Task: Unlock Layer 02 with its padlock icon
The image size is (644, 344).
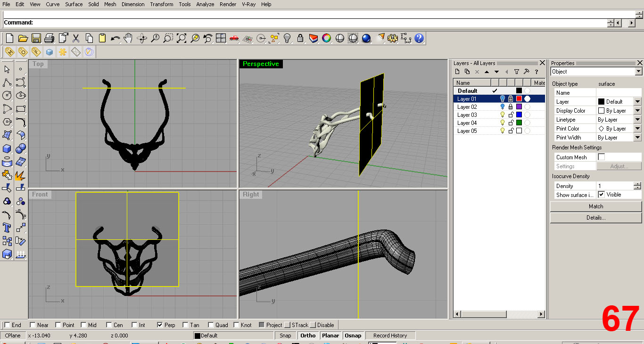Action: click(511, 107)
